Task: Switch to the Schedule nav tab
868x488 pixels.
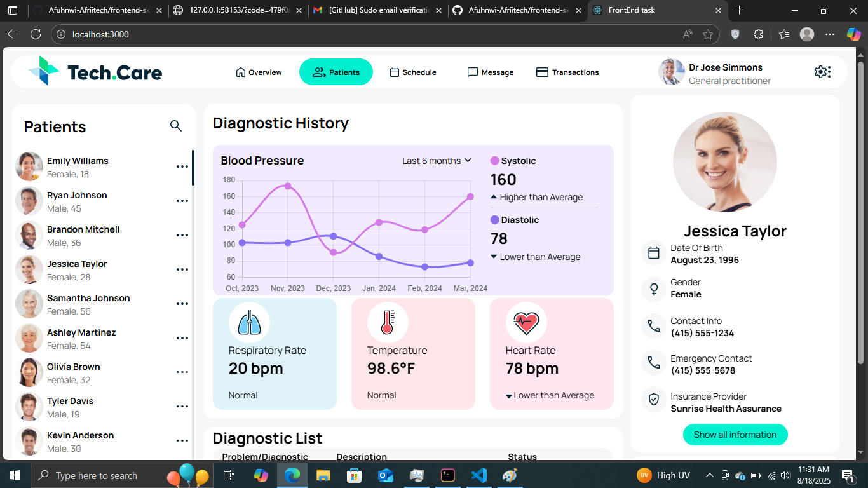Action: pyautogui.click(x=413, y=72)
